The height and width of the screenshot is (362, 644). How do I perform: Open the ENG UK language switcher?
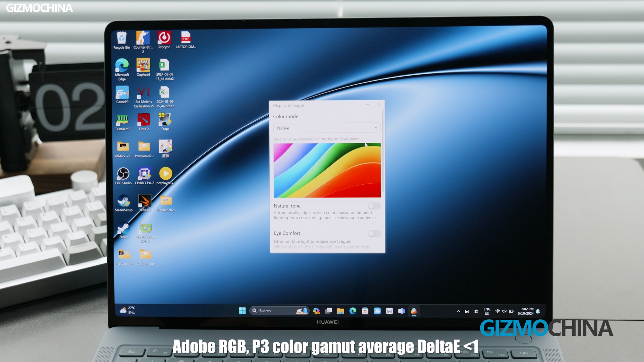(487, 311)
